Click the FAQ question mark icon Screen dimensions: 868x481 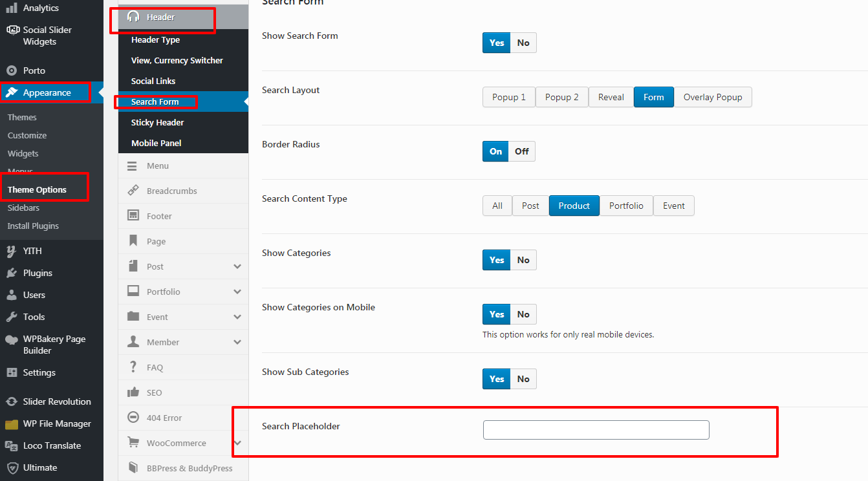click(x=133, y=367)
